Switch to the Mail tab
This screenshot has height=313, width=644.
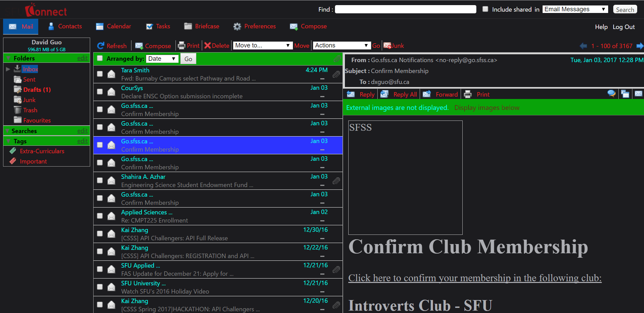coord(21,26)
